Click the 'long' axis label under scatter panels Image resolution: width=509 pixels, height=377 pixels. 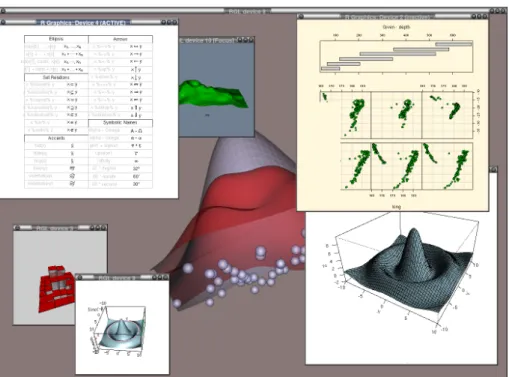click(396, 207)
